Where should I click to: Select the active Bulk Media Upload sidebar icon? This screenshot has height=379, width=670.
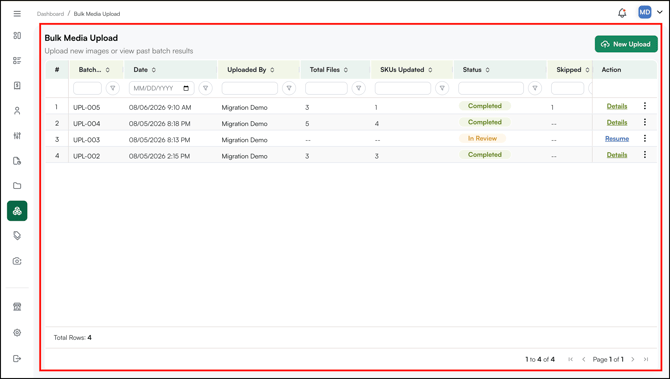tap(17, 211)
